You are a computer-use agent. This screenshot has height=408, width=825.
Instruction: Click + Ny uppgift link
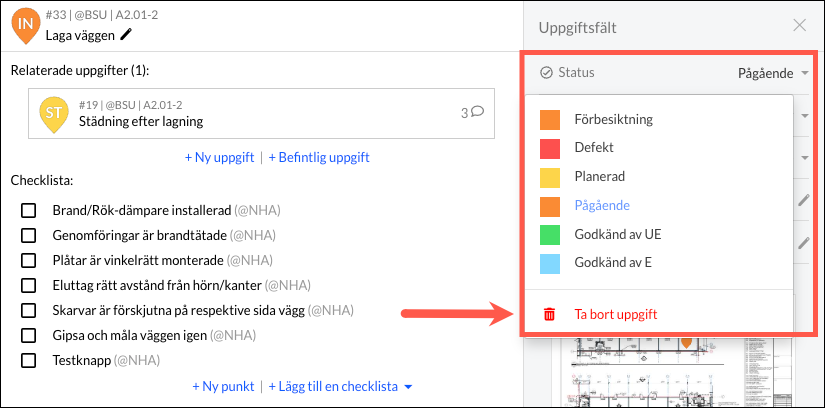(x=219, y=157)
